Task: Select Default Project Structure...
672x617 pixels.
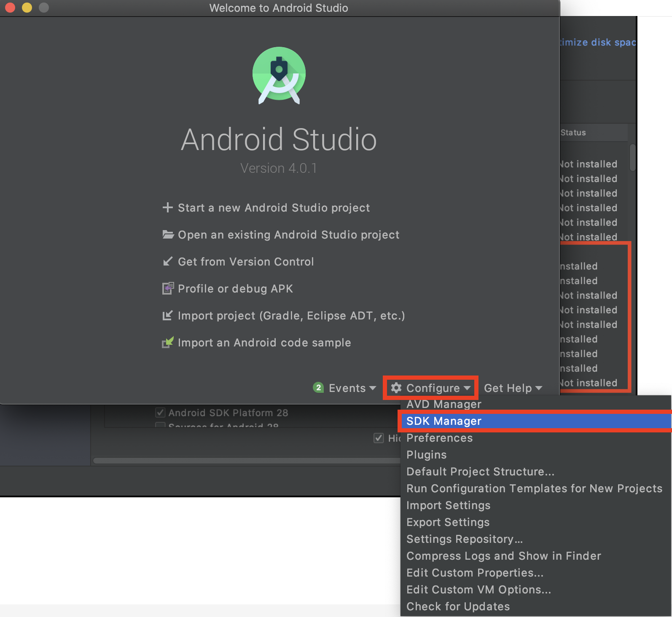Action: [535, 472]
